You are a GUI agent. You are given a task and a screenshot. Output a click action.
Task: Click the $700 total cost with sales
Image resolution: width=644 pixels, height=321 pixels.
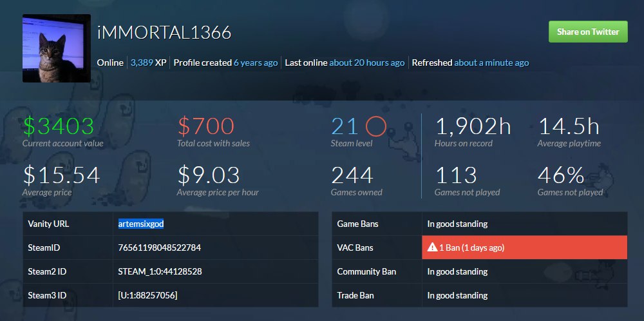point(206,126)
